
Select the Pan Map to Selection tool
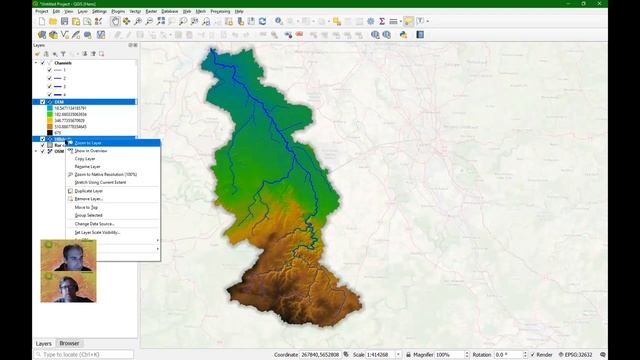127,21
